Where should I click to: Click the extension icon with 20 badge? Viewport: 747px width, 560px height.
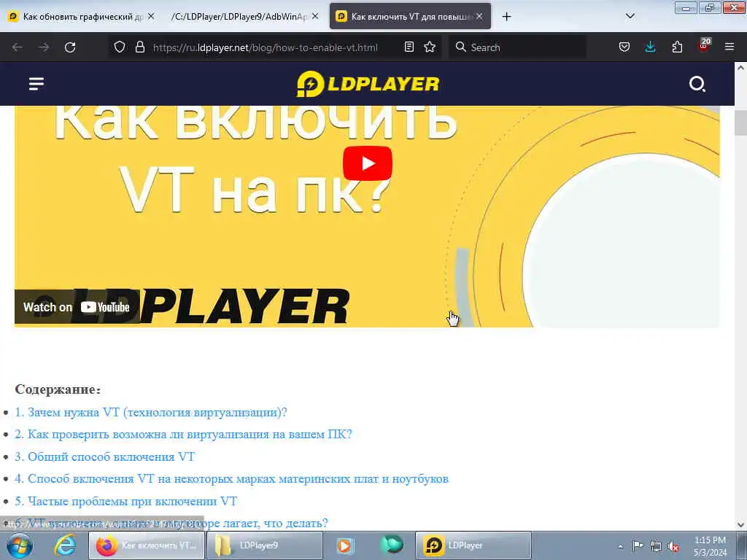pos(704,46)
